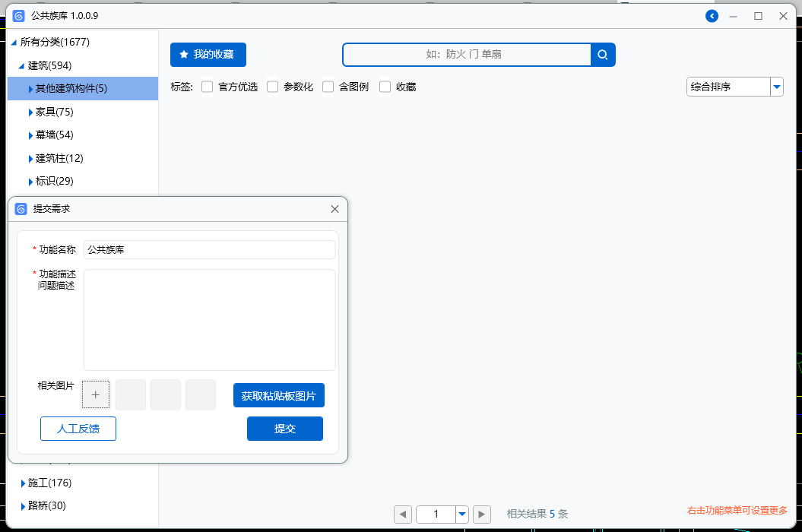
Task: Click the 获取粘贴板图片 button
Action: pos(279,395)
